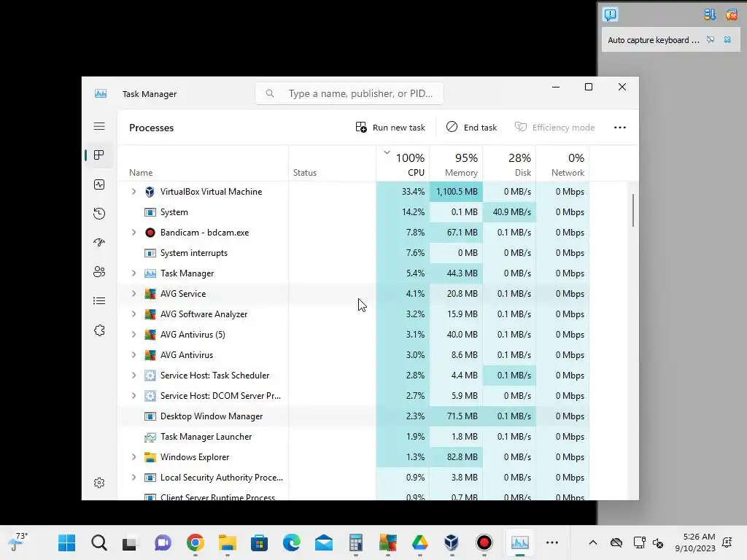Expand Local Security Authority Process

point(134,478)
